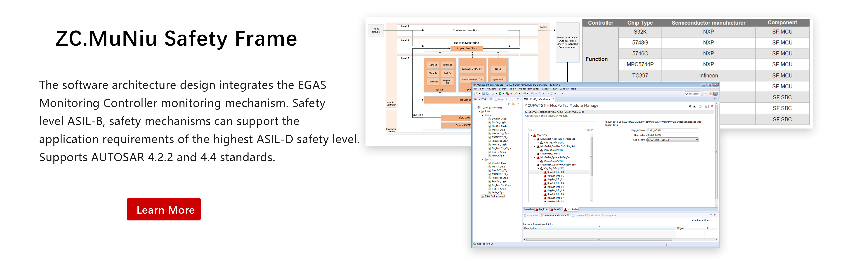Image resolution: width=868 pixels, height=262 pixels.
Task: Click the gear search icon in Module Manager header
Action: (x=690, y=106)
